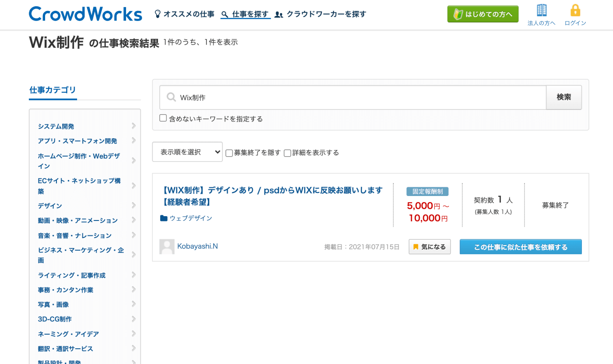The width and height of the screenshot is (613, 364).
Task: Expand ホームページ制作・Webデザイン category arrow
Action: 134,161
